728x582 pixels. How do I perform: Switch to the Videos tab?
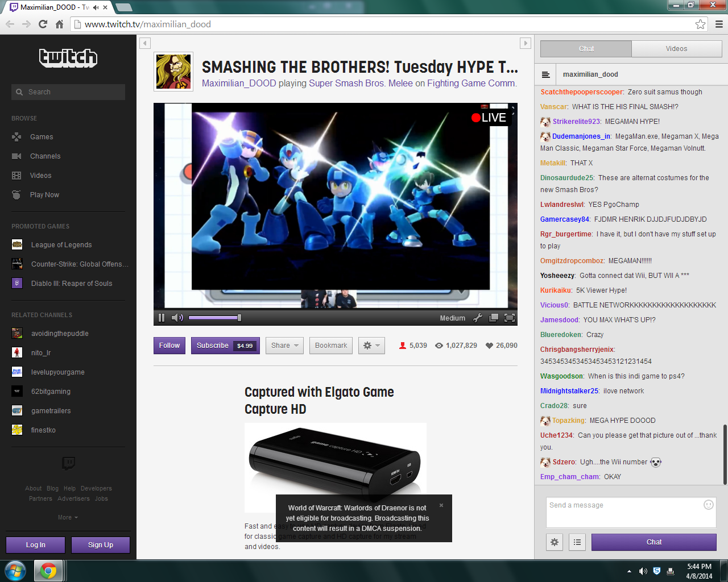tap(676, 49)
